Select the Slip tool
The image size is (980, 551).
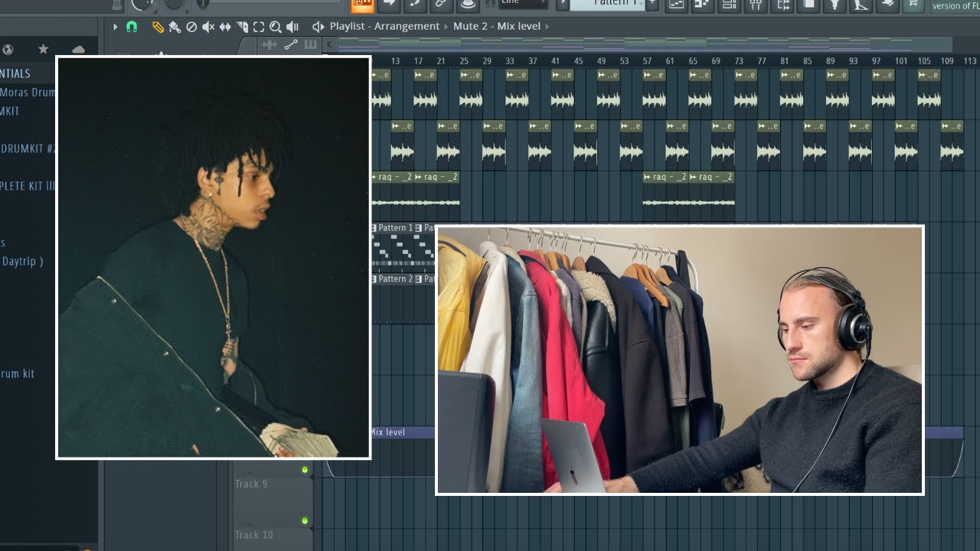coord(225,27)
